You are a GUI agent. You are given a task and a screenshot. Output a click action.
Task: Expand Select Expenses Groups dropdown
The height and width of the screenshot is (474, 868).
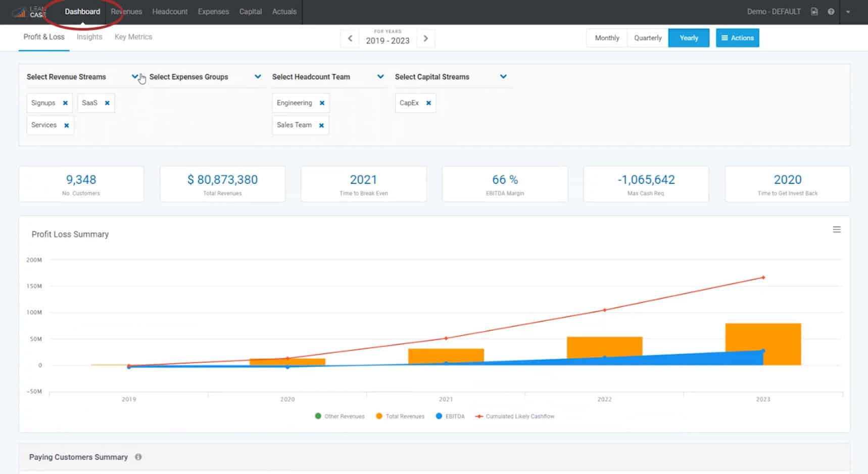point(258,77)
